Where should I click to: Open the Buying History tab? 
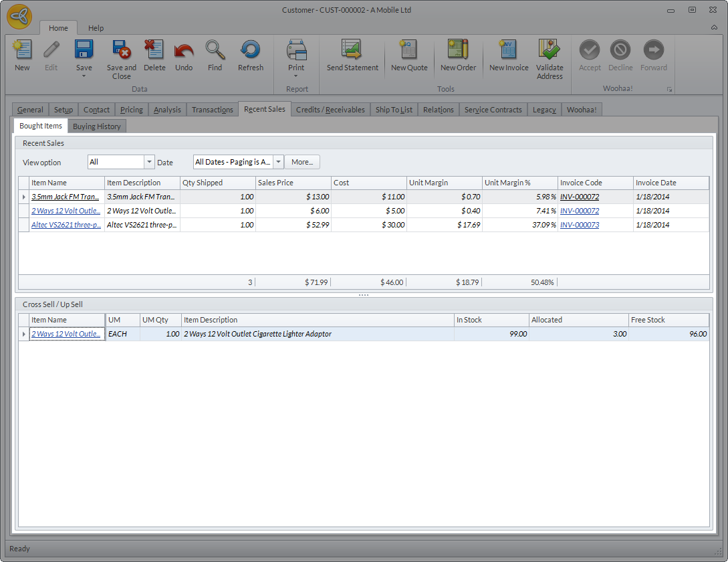click(97, 126)
